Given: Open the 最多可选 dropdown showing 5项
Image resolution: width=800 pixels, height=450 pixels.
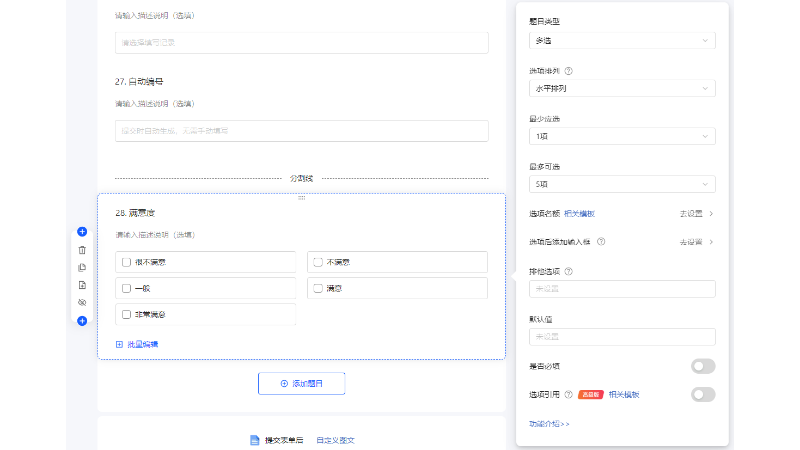Looking at the screenshot, I should [622, 184].
